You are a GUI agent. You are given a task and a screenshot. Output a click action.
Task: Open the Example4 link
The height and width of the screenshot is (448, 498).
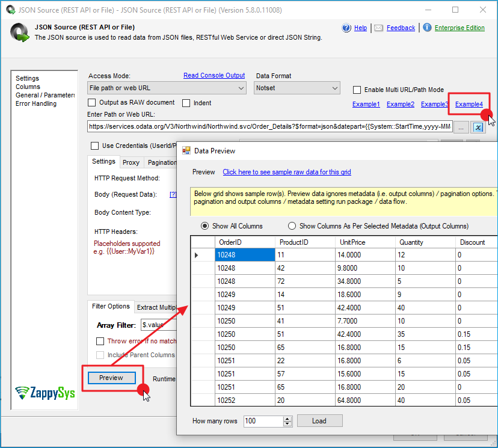tap(469, 104)
